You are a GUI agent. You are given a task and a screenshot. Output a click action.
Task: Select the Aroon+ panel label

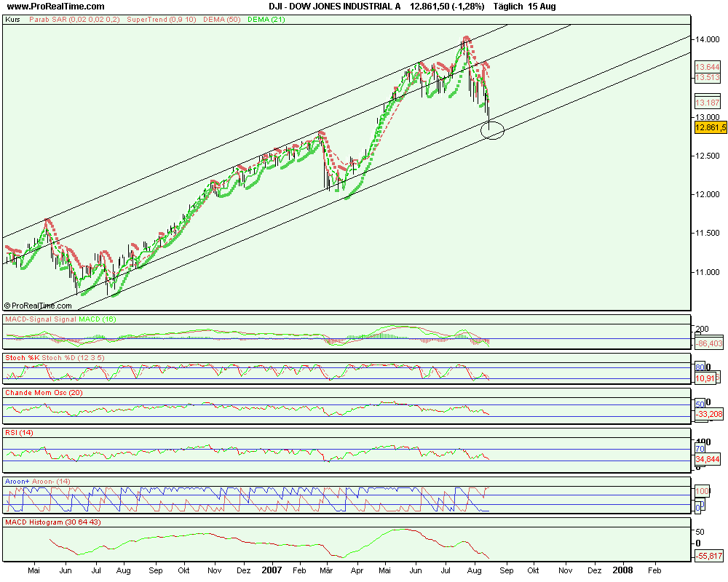pyautogui.click(x=16, y=482)
